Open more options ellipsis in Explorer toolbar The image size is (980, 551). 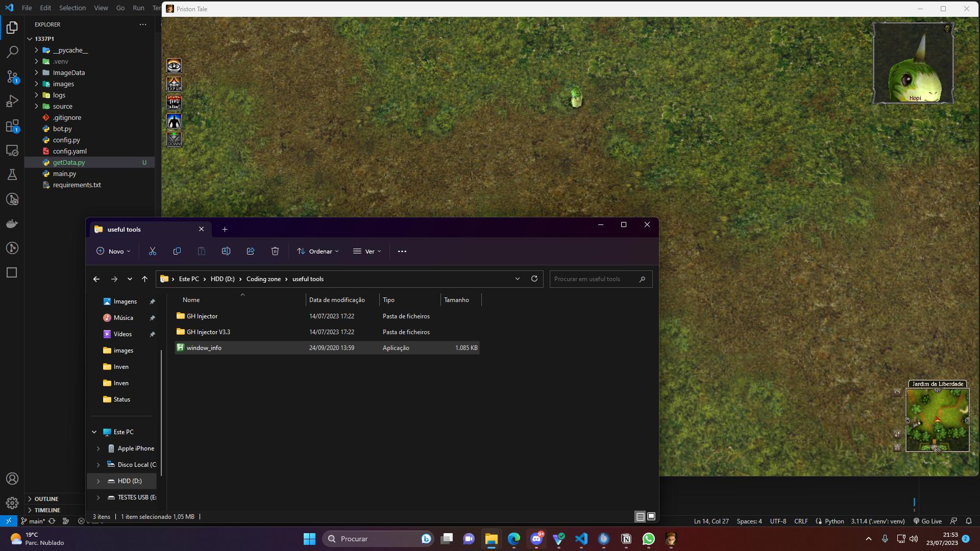[x=402, y=251]
